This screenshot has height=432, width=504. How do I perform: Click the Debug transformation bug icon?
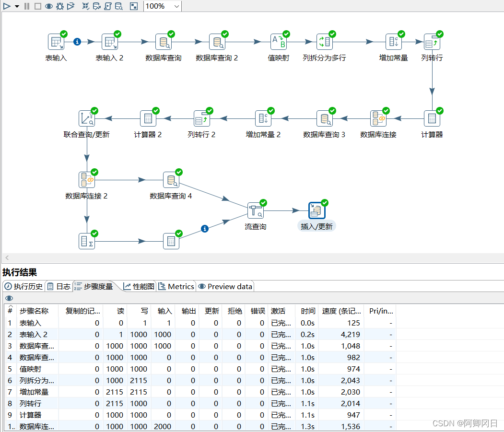[x=59, y=6]
